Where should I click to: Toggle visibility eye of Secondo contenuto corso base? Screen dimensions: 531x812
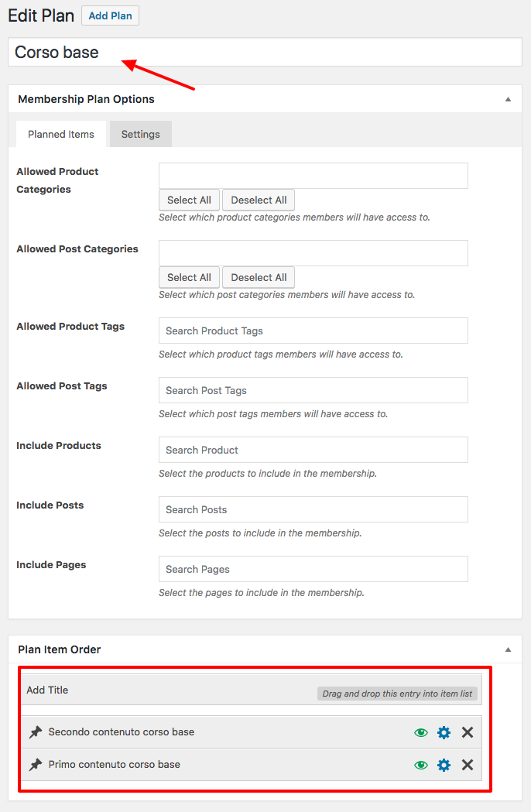(421, 732)
